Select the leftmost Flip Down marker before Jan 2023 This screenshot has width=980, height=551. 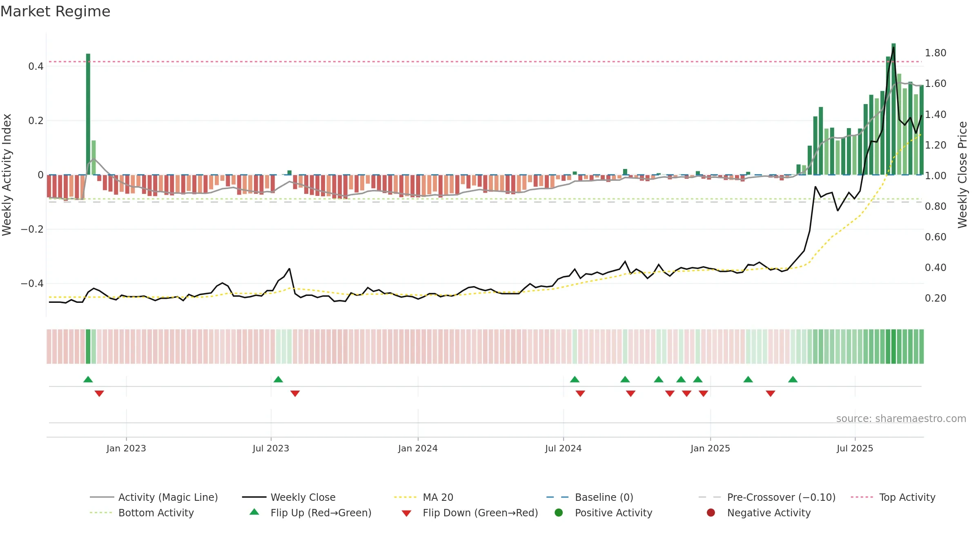[x=99, y=393]
